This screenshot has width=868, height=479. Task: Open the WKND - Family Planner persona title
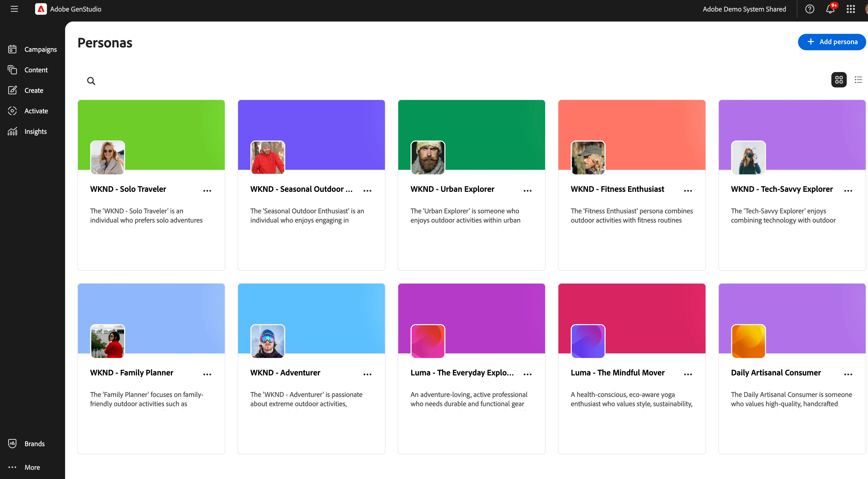pyautogui.click(x=132, y=373)
